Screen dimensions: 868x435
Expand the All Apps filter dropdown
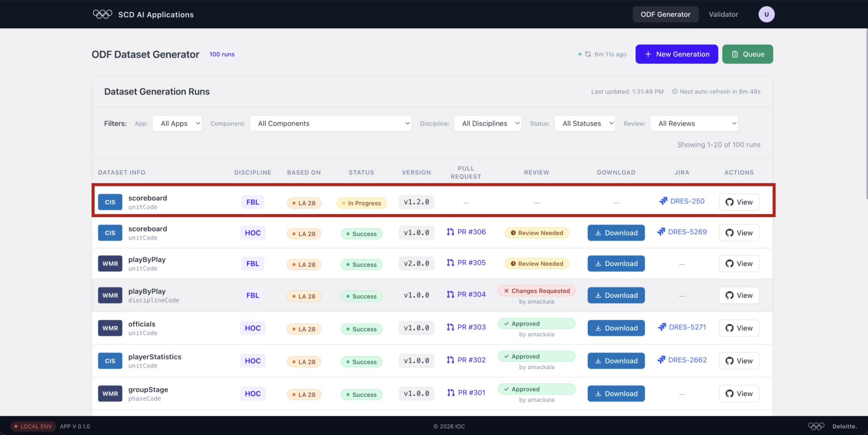tap(178, 124)
